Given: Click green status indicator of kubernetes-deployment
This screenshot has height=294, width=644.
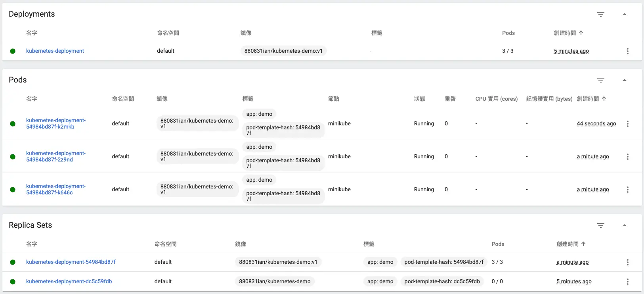Looking at the screenshot, I should 13,51.
